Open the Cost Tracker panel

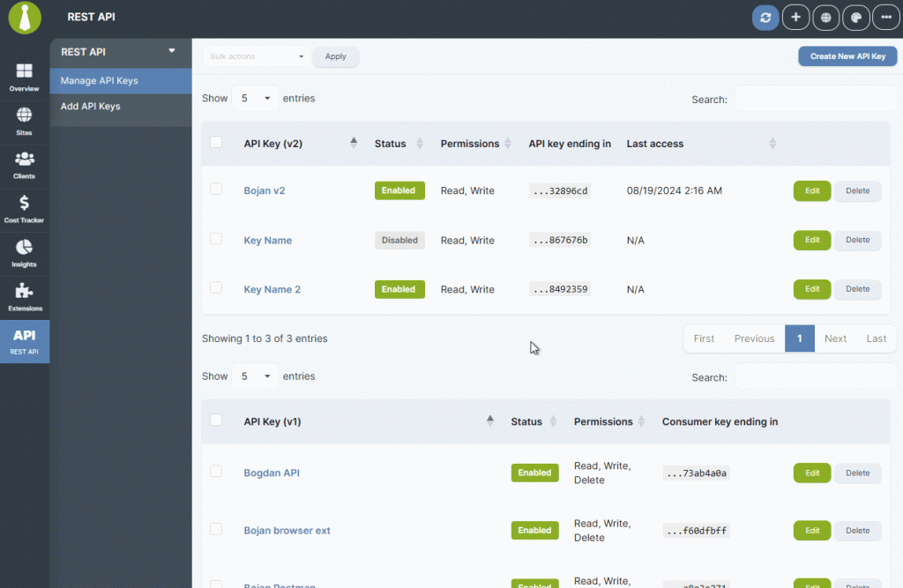[25, 208]
